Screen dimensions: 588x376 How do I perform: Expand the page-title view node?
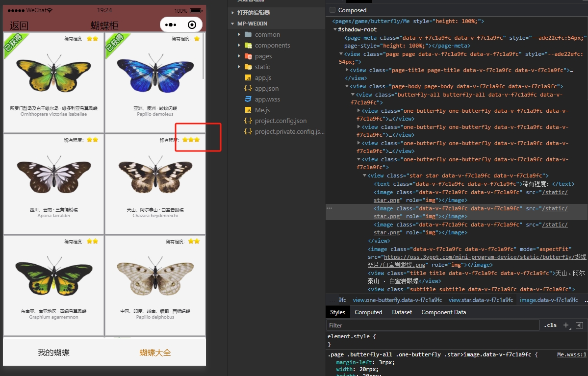(x=347, y=70)
